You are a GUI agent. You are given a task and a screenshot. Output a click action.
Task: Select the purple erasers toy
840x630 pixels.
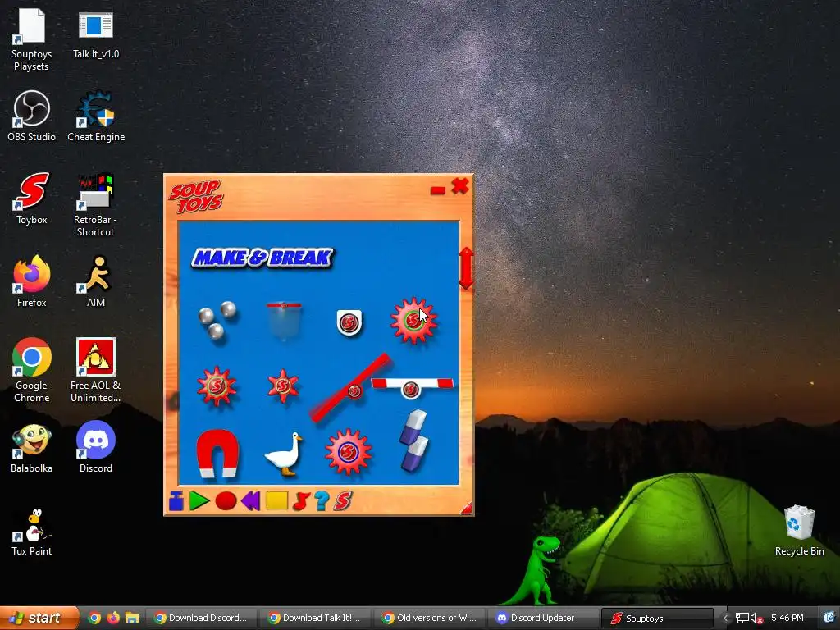pyautogui.click(x=413, y=441)
